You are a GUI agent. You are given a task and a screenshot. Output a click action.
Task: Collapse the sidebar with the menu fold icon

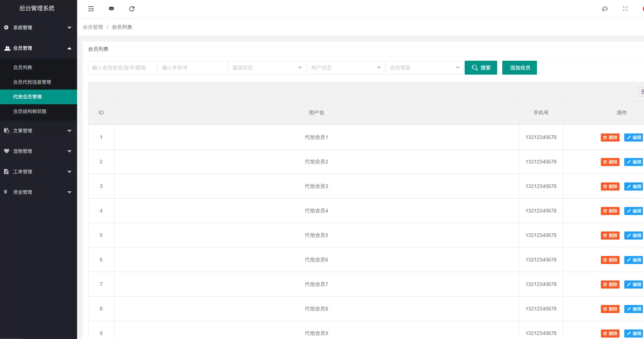tap(91, 9)
